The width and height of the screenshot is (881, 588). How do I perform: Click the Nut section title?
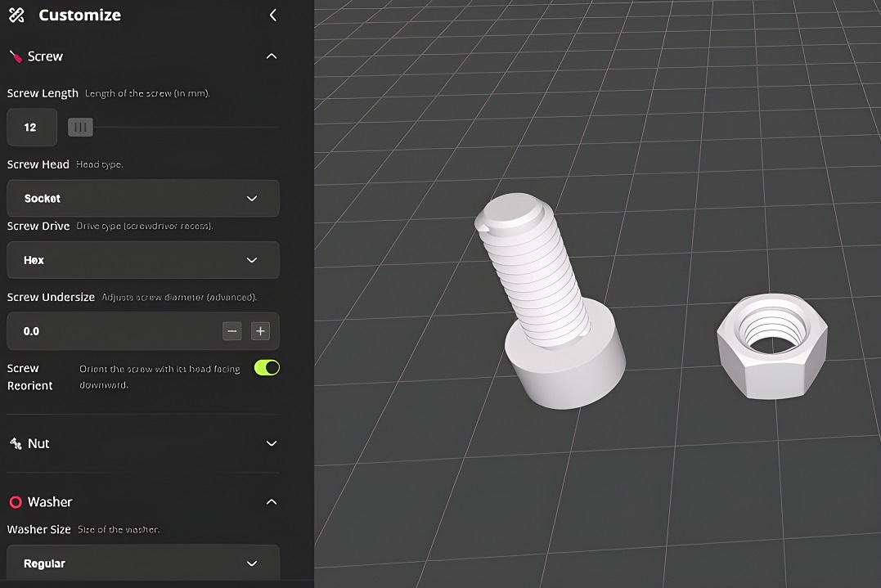[x=38, y=444]
